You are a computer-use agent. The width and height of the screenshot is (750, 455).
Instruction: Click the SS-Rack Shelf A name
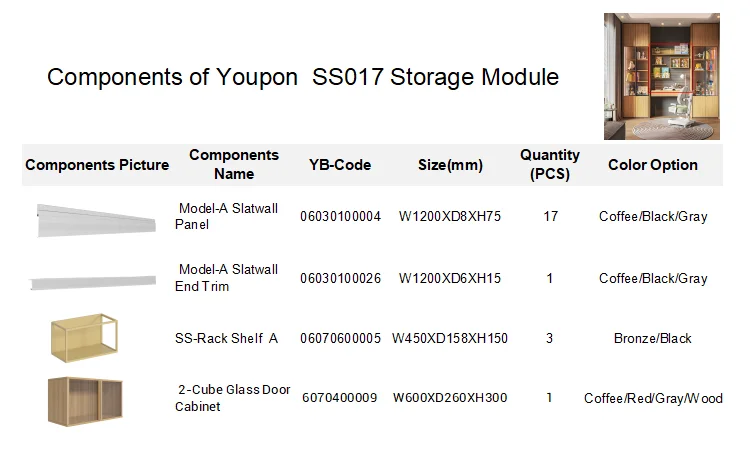tap(226, 338)
